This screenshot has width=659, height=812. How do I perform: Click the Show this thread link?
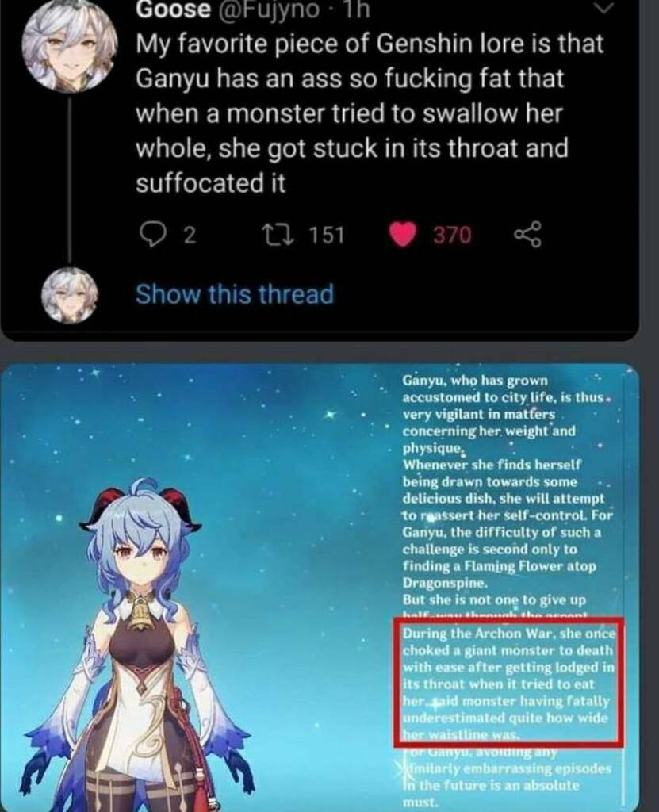(x=235, y=294)
